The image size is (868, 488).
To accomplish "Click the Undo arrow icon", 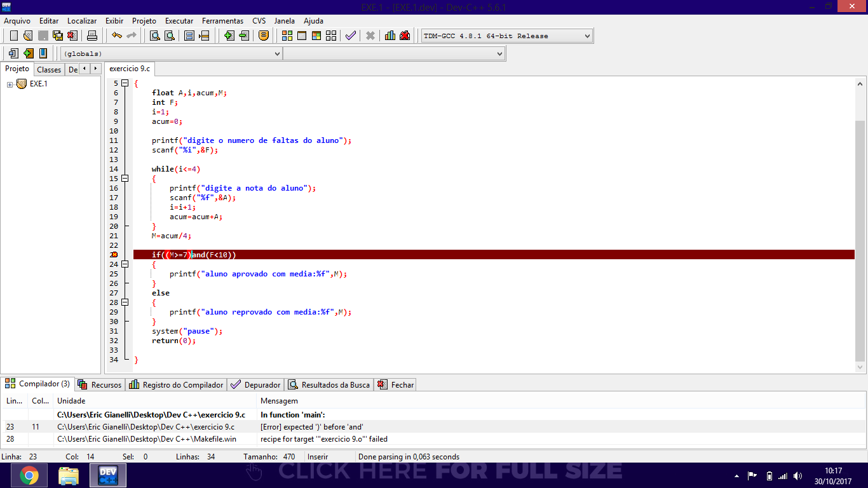I will point(117,36).
